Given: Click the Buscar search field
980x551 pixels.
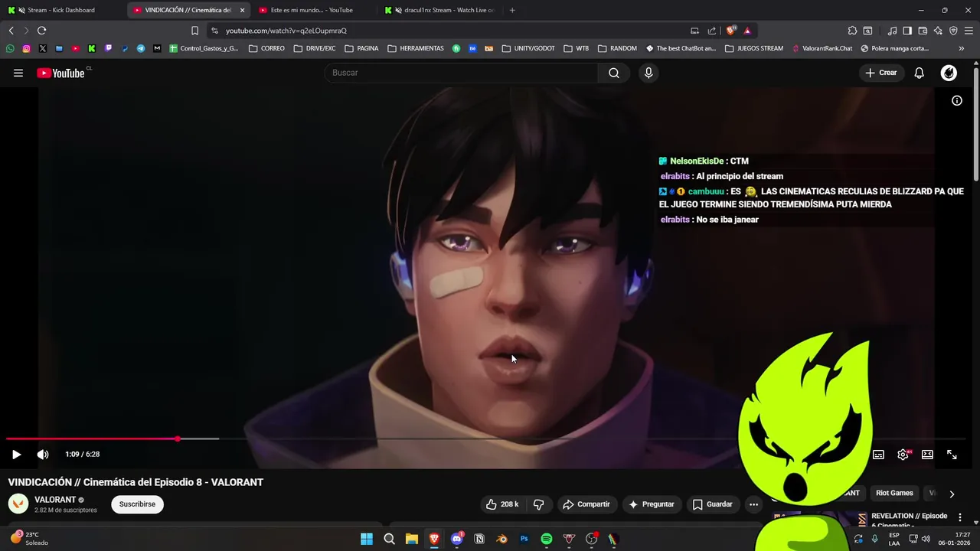Looking at the screenshot, I should 462,73.
